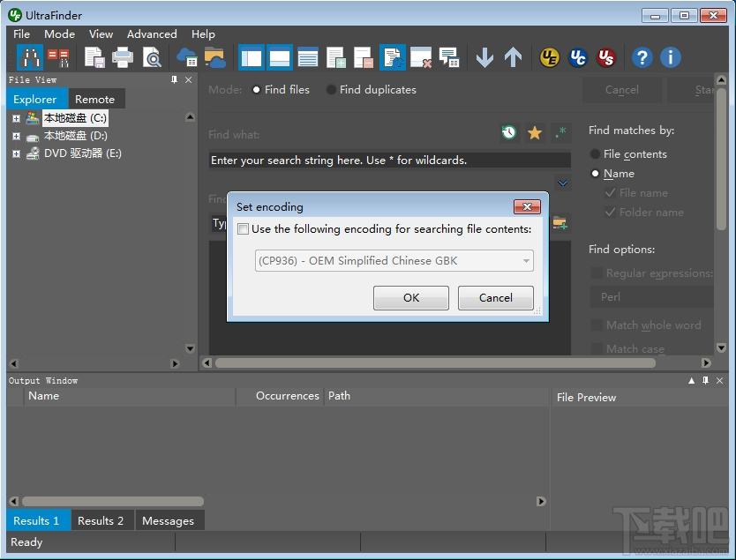
Task: Collapse Output Window with up triangle
Action: [691, 380]
